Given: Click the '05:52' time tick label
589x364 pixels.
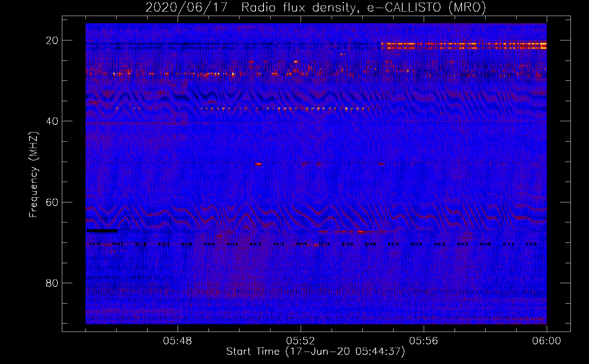Looking at the screenshot, I should tap(301, 341).
